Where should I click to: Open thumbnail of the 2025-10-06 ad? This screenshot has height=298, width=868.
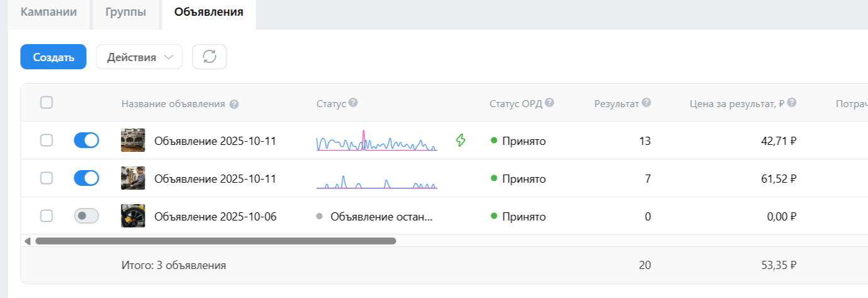click(133, 216)
